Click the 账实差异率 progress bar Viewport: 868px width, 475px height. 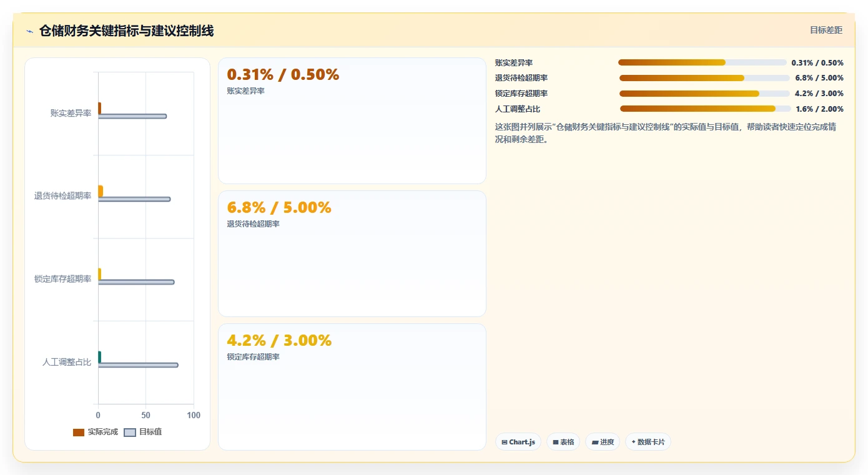(703, 62)
